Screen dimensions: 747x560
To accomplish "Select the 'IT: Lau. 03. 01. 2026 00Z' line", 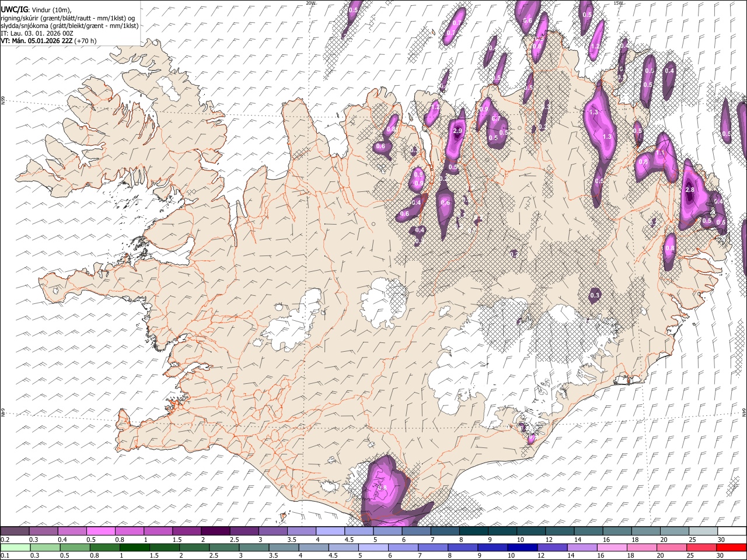I will tap(37, 33).
